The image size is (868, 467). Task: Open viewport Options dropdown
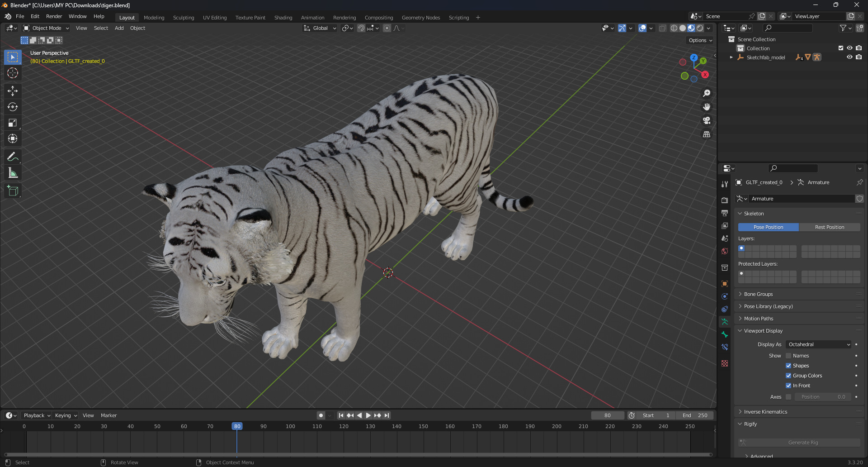(x=700, y=40)
